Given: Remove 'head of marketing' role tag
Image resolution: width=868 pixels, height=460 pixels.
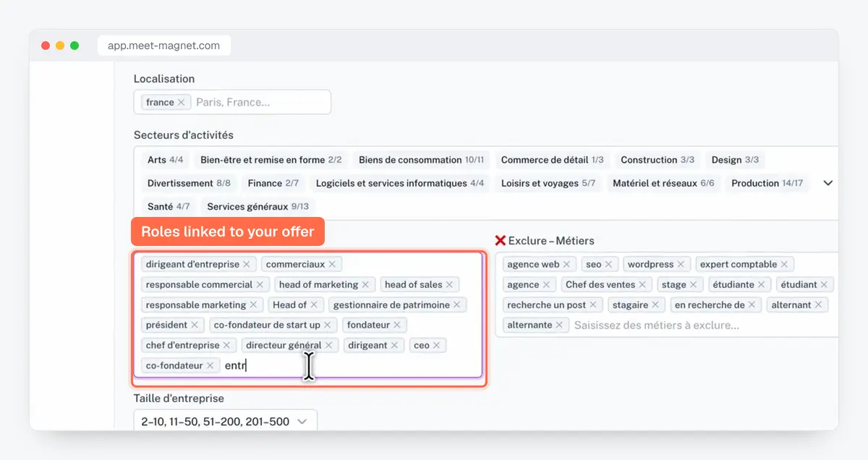Looking at the screenshot, I should pyautogui.click(x=365, y=285).
